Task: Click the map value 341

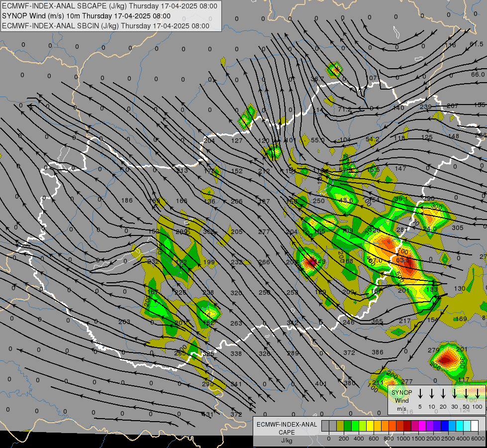Action: pyautogui.click(x=236, y=384)
